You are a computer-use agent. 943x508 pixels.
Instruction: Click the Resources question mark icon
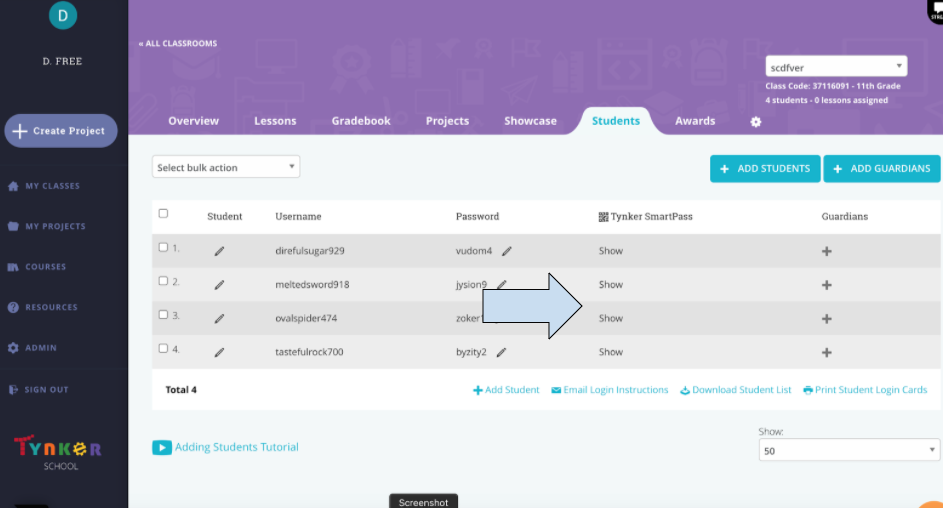(13, 307)
